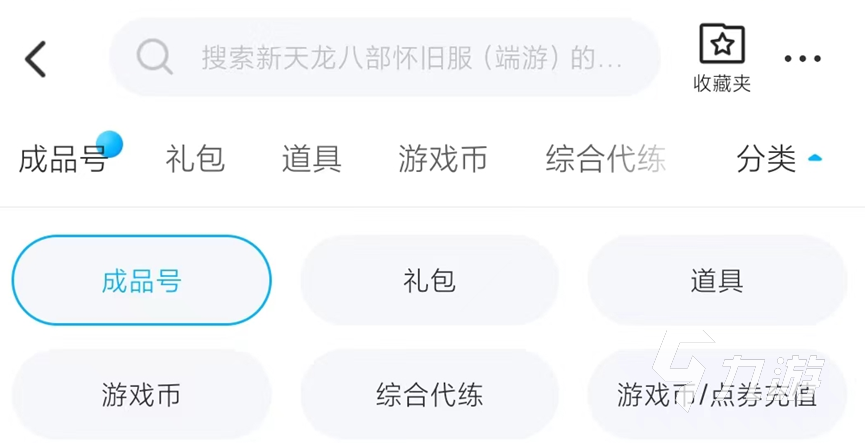Click the blue arrow beside 分类
The height and width of the screenshot is (443, 865).
click(x=815, y=159)
